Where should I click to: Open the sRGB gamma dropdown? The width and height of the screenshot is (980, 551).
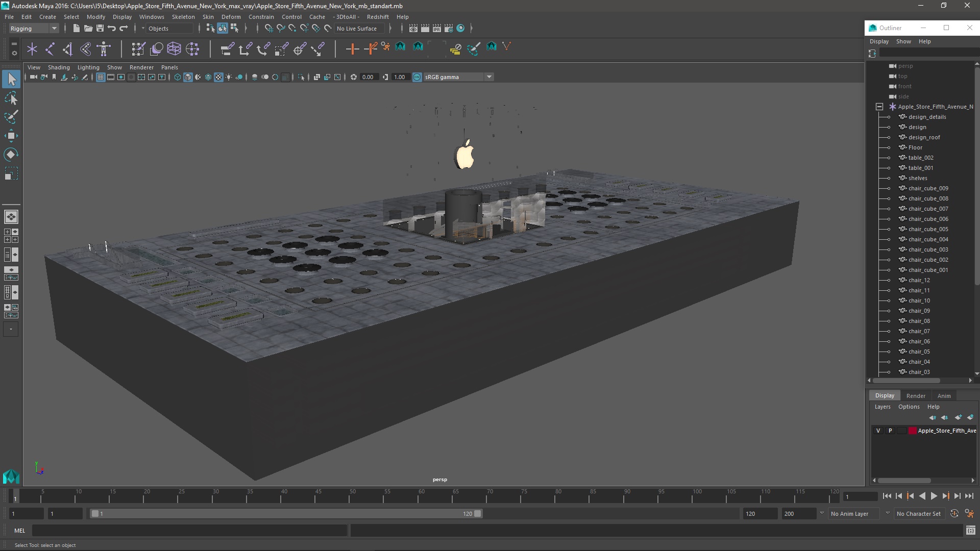point(458,77)
